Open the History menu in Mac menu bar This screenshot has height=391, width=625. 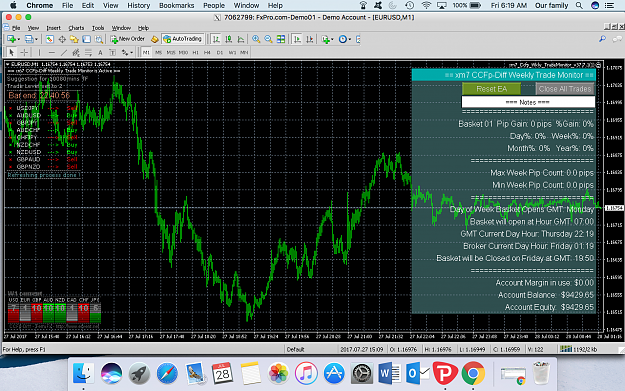(x=139, y=6)
